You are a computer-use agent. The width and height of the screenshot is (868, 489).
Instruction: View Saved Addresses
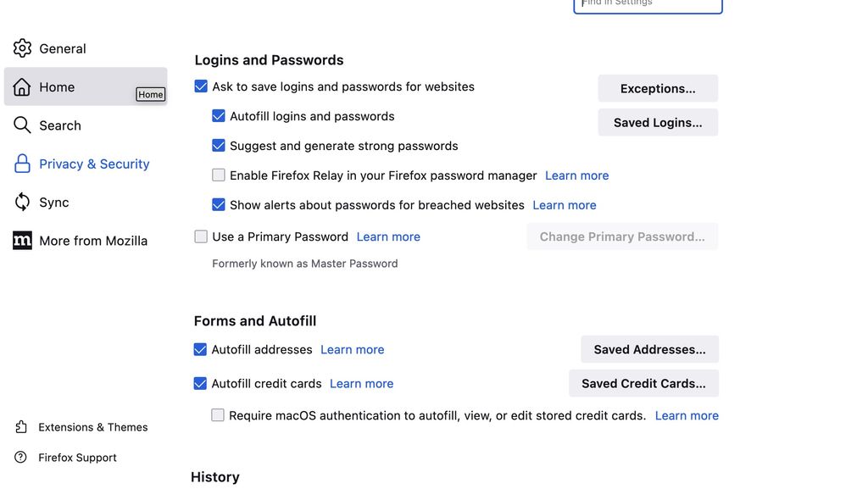tap(649, 349)
